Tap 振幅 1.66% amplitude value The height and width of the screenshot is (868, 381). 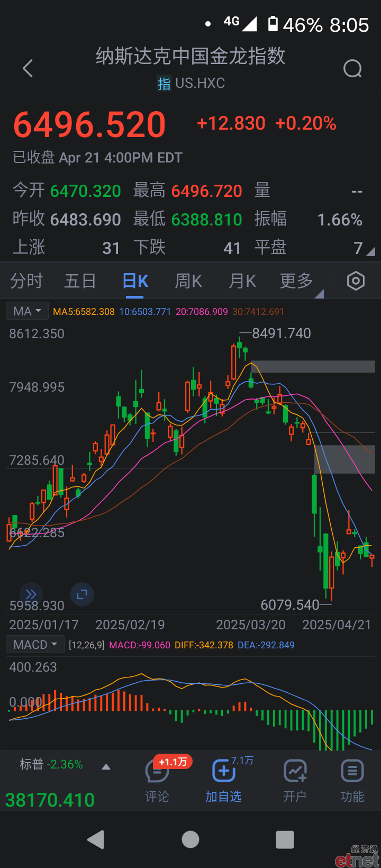(x=309, y=219)
